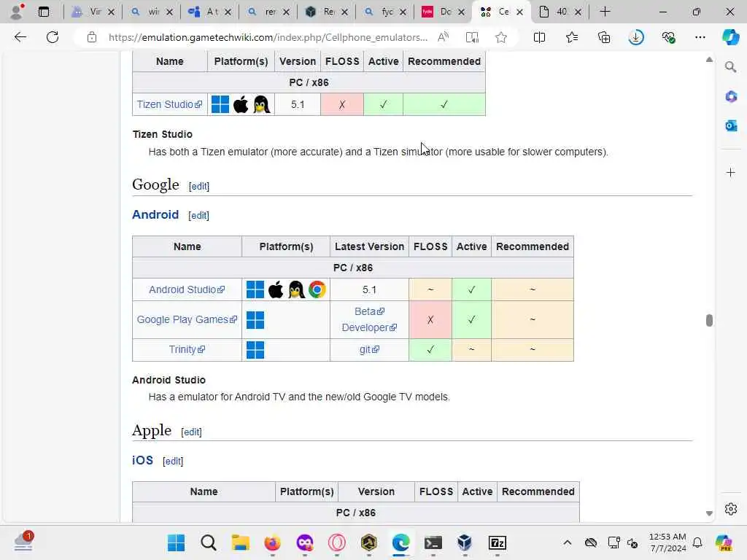Edit the Google section
This screenshot has height=560, width=747.
pos(198,186)
